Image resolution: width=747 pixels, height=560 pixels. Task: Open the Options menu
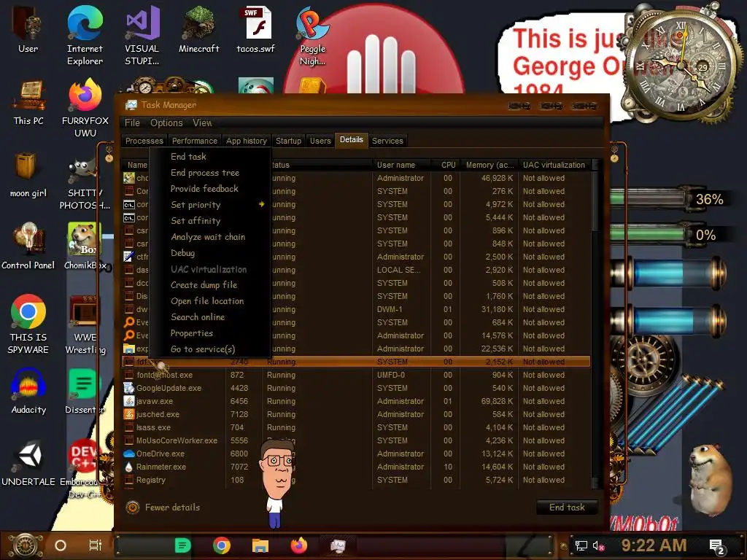pyautogui.click(x=166, y=122)
